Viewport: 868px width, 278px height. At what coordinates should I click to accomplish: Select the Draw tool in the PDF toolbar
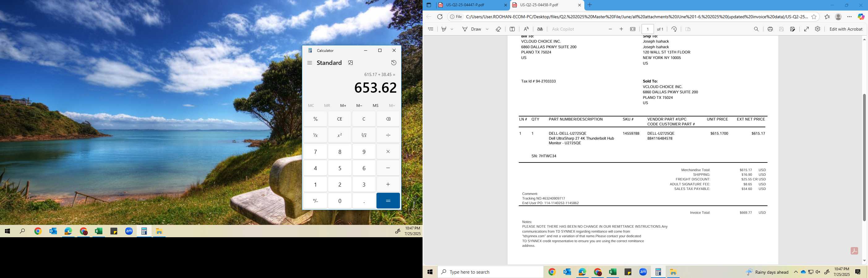(x=472, y=29)
